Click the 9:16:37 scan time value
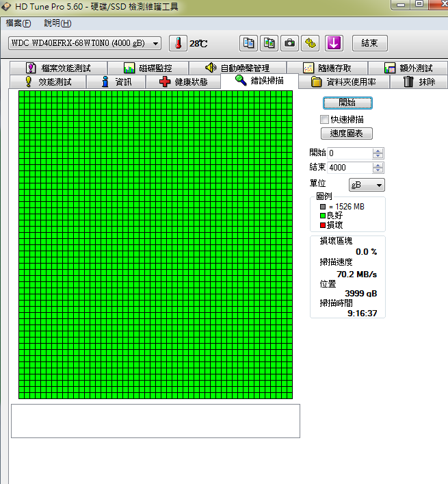Image resolution: width=448 pixels, height=484 pixels. 363,314
